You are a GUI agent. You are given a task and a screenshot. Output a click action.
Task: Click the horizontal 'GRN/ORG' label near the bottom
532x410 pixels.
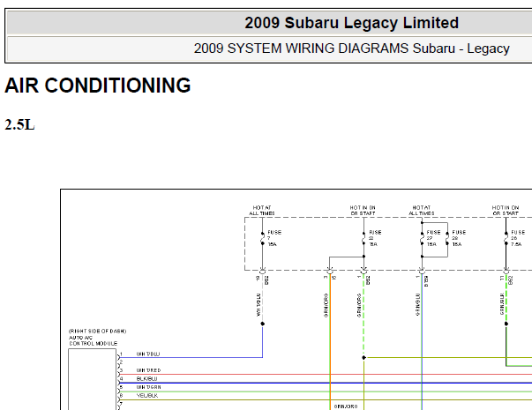coord(346,406)
